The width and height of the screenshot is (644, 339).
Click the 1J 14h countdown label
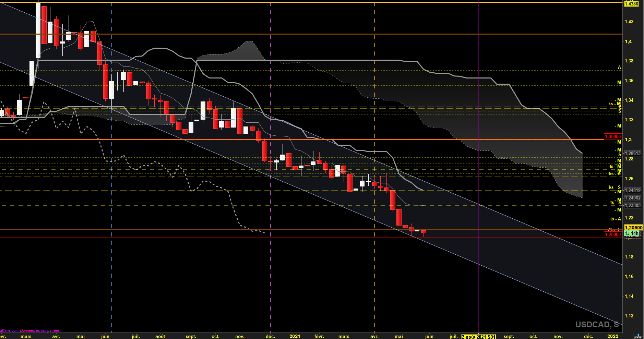coord(632,233)
